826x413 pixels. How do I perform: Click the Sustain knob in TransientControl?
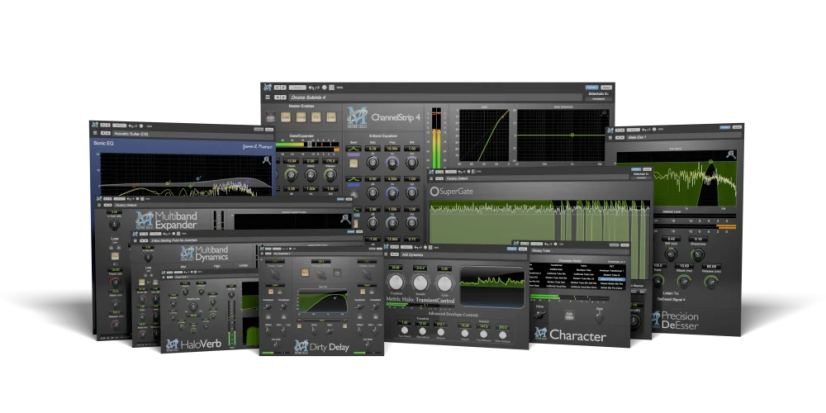[420, 283]
